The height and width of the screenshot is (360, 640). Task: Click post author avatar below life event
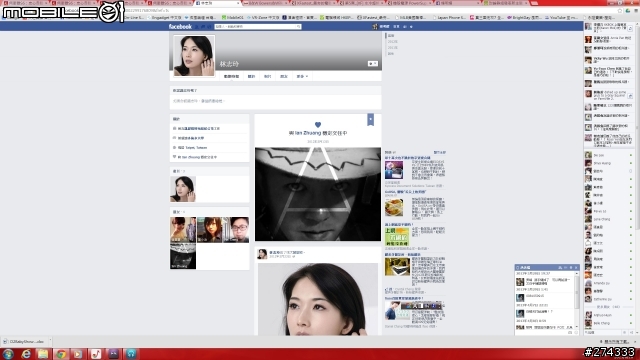coord(262,254)
